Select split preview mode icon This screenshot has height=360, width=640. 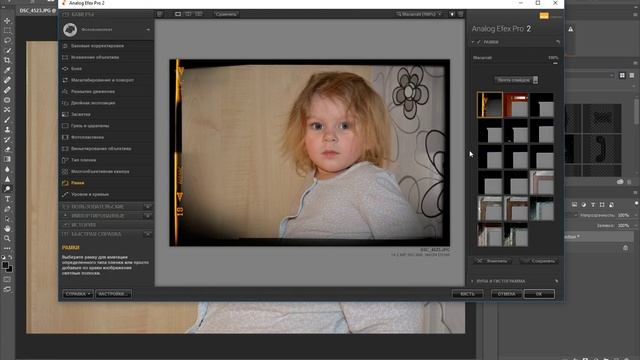(188, 14)
